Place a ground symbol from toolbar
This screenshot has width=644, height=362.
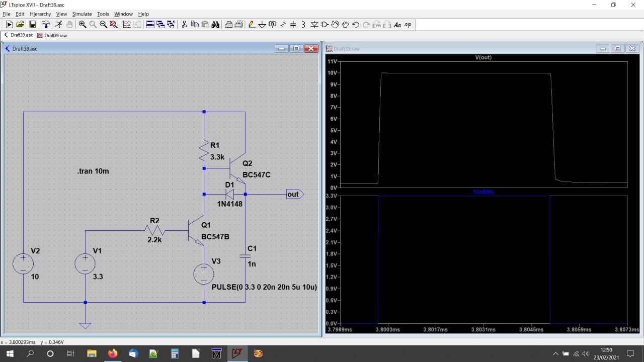(262, 25)
